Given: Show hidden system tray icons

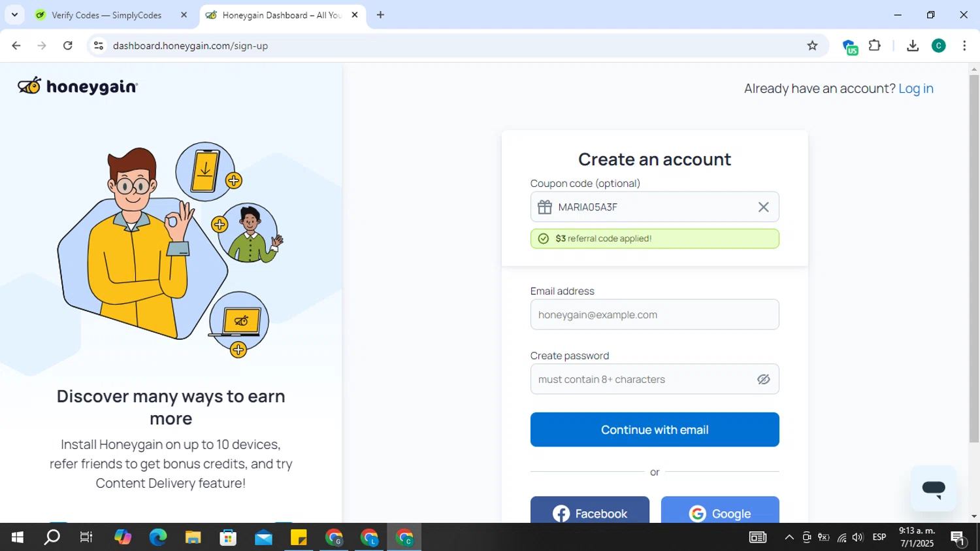Looking at the screenshot, I should [x=789, y=537].
